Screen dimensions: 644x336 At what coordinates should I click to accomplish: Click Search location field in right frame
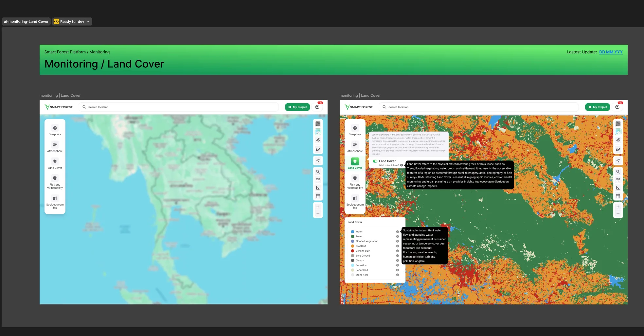point(479,107)
